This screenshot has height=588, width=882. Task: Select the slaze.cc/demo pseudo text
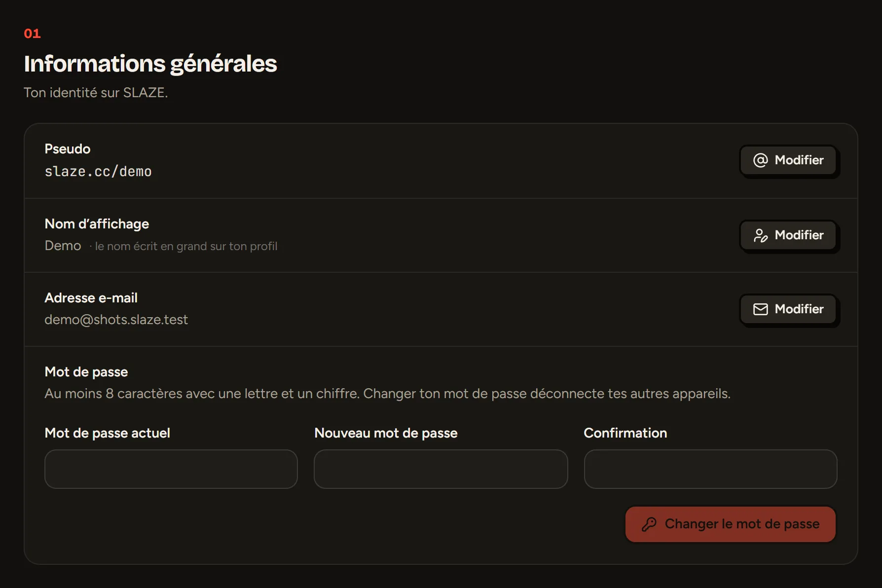pyautogui.click(x=98, y=172)
